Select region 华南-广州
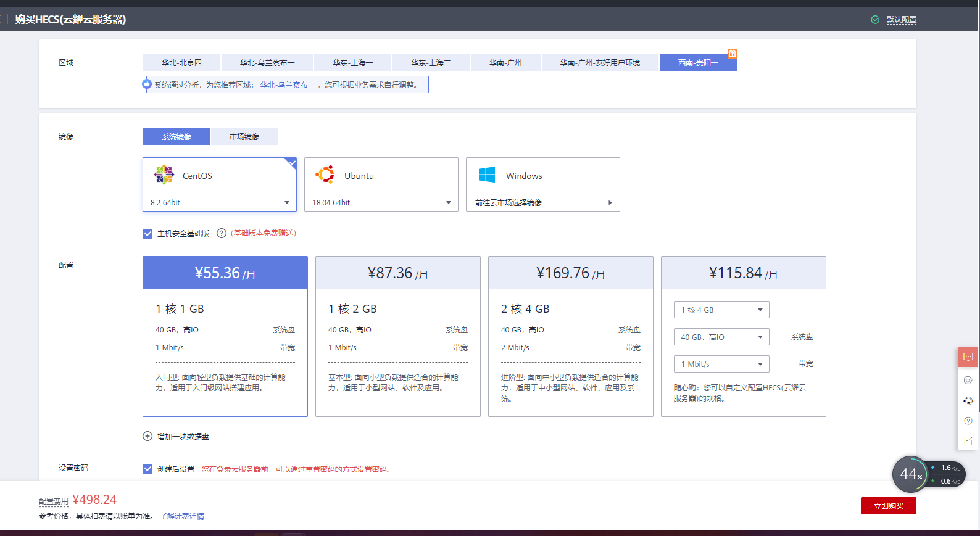 [x=505, y=62]
